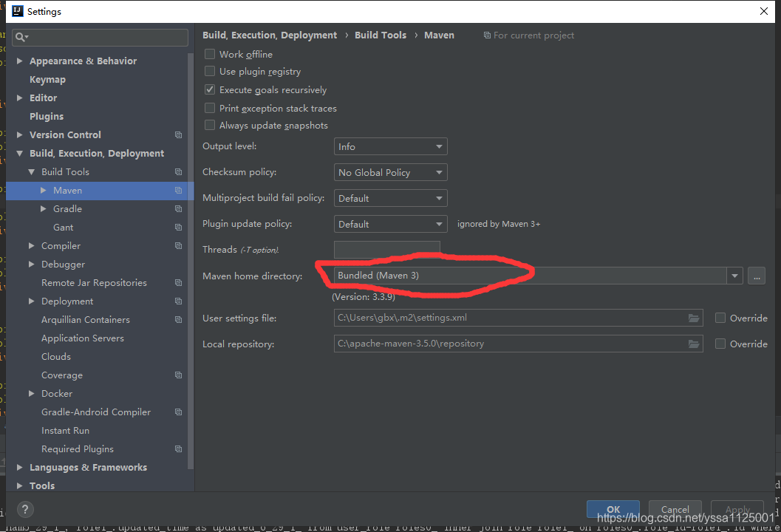
Task: Collapse the Build, Execution, Deployment node
Action: tap(19, 154)
